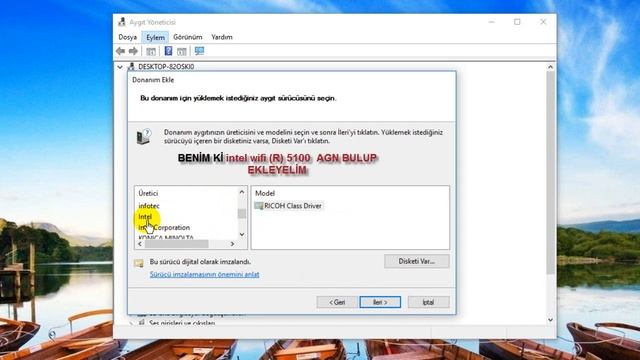Click right arrow of Üretici horizontal scrollbar

point(232,244)
